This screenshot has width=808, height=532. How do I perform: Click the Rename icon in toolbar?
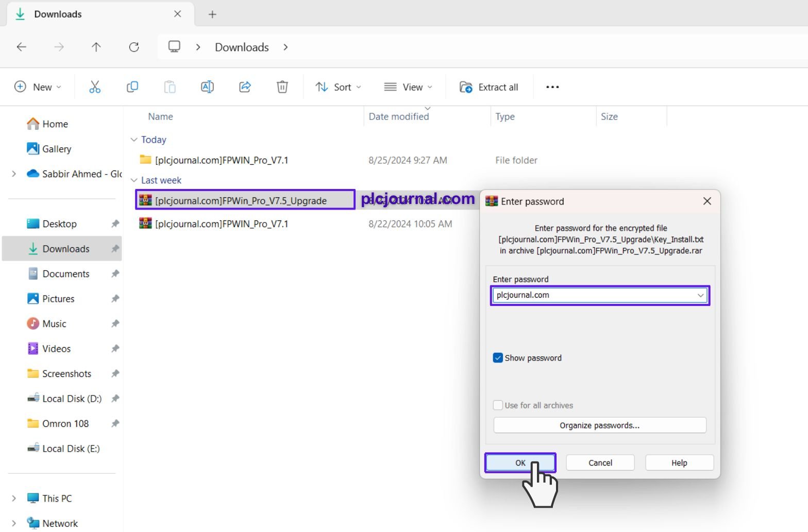tap(207, 87)
